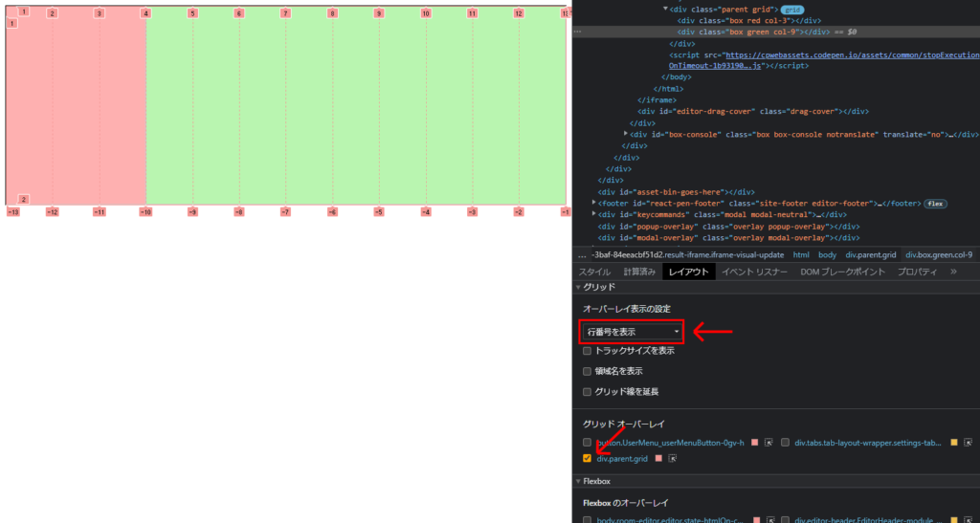Click div.box.green.col-9 in the breadcrumb bar
Image resolution: width=980 pixels, height=523 pixels.
939,255
